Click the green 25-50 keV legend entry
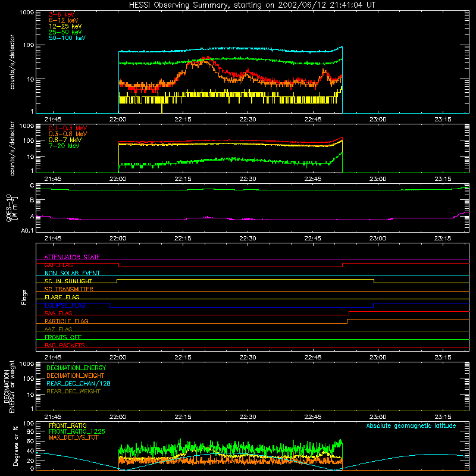Screen dimensions: 476x476 [65, 32]
